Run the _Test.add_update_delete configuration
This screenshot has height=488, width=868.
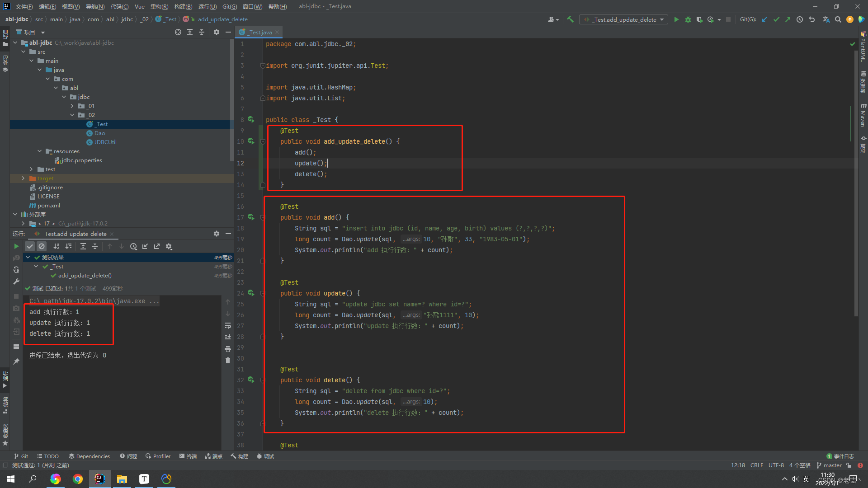coord(676,19)
